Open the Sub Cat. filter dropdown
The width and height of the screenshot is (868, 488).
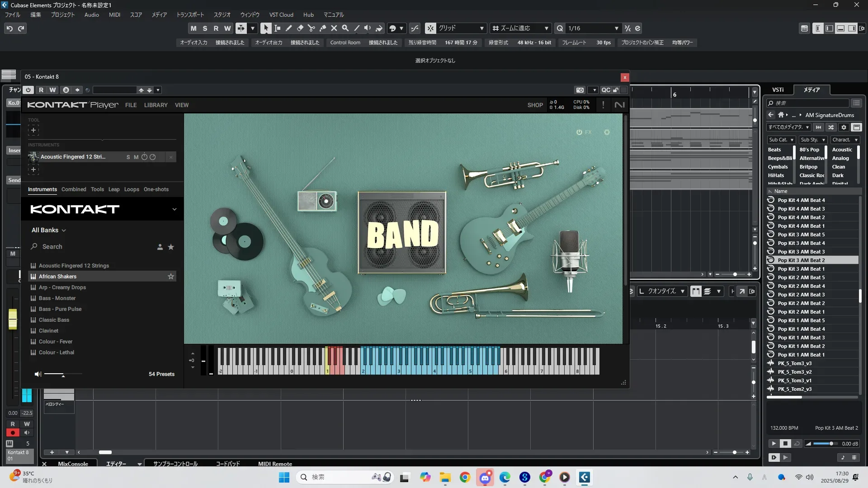pos(781,140)
